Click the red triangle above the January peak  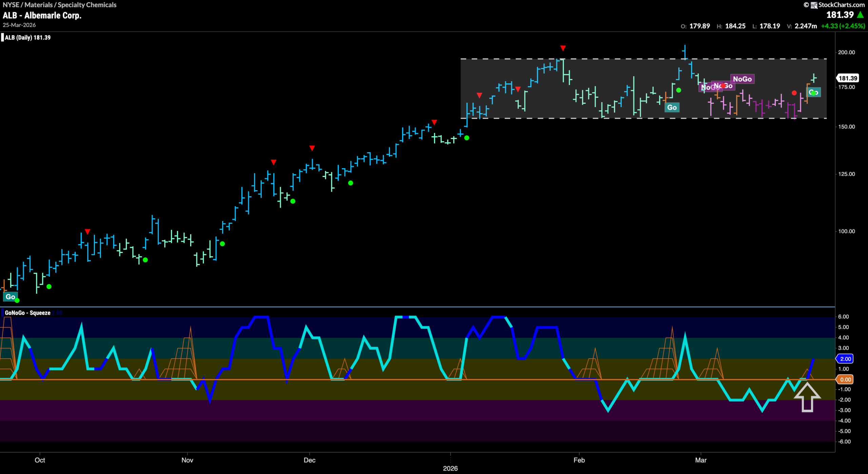(563, 48)
